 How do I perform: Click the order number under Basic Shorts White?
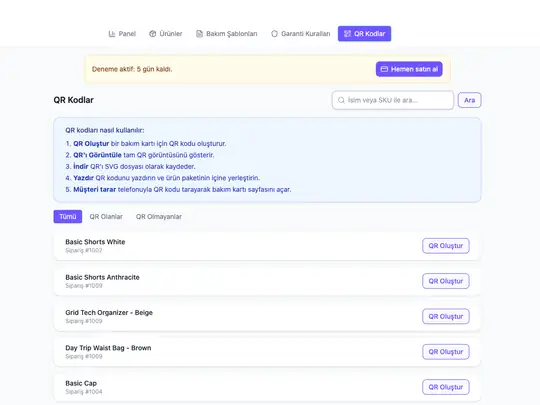pyautogui.click(x=84, y=250)
